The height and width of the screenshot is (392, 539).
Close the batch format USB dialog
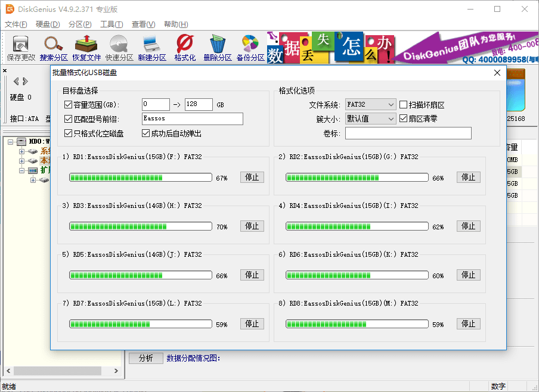[497, 73]
